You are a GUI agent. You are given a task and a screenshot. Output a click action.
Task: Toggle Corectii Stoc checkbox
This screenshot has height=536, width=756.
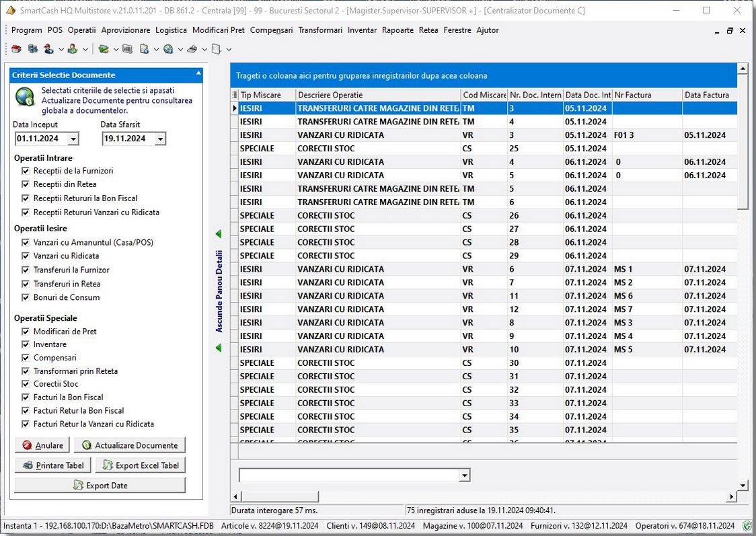tap(26, 384)
